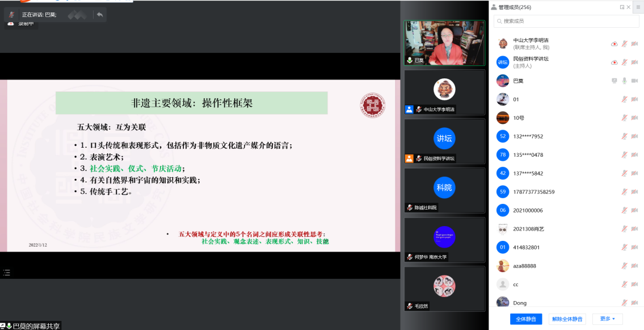Click the muted mic icon in the speaking bar
Viewport: 644px width, 330px height.
pos(11,14)
